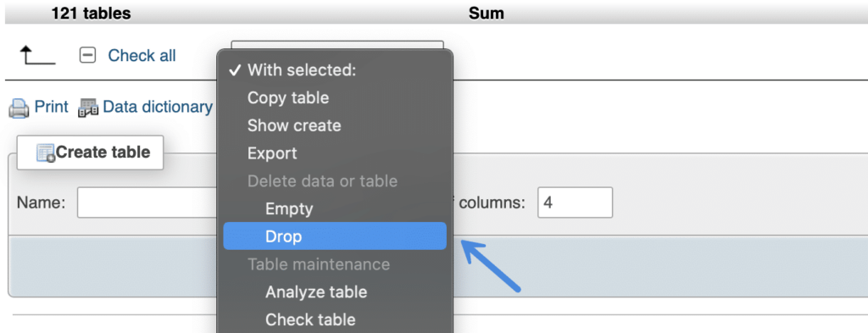
Task: Click the Create table button
Action: tap(90, 153)
